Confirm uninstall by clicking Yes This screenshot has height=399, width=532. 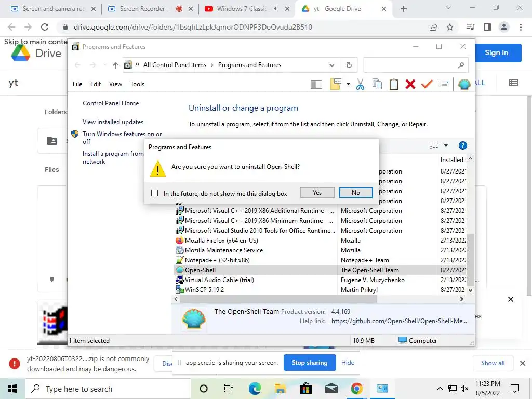point(317,193)
